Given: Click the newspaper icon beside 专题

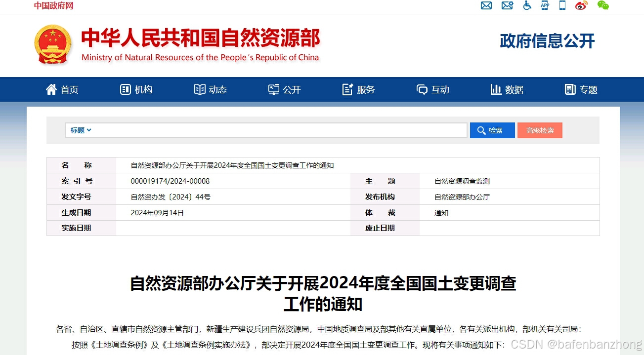Looking at the screenshot, I should [570, 89].
